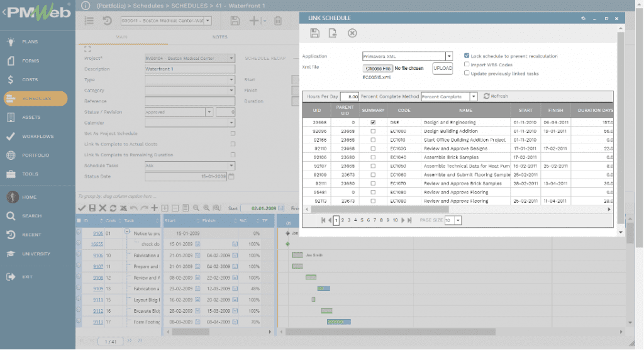
Task: Uncheck Summary for the Design and Engineering row
Action: (373, 122)
